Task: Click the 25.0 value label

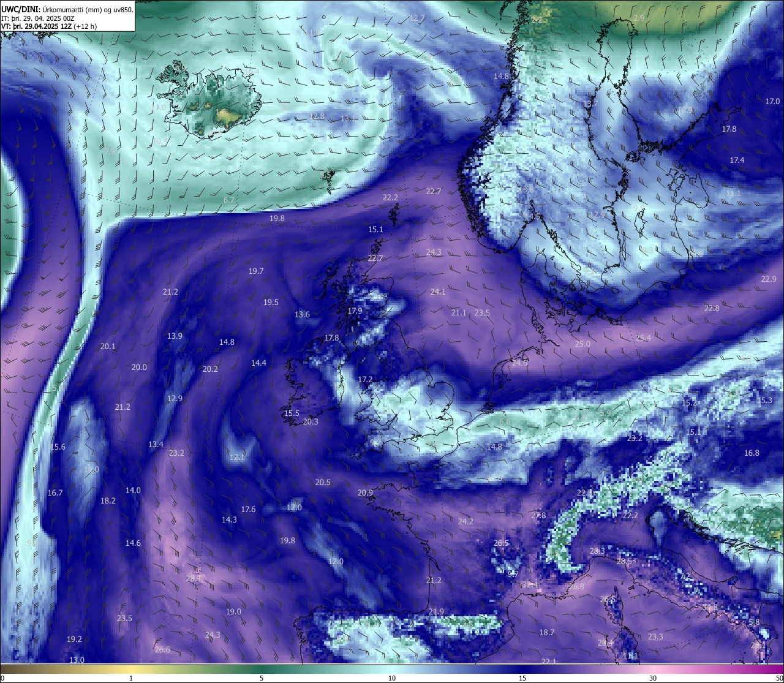Action: 582,344
